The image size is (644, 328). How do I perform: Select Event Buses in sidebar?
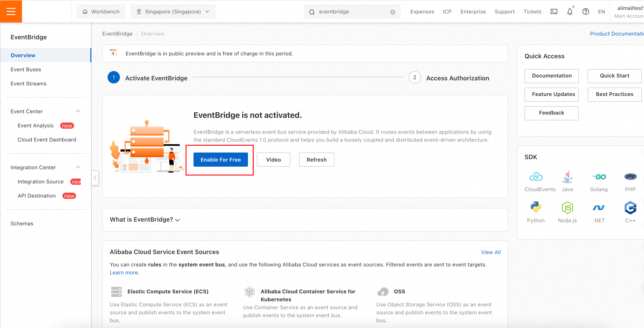coord(26,69)
